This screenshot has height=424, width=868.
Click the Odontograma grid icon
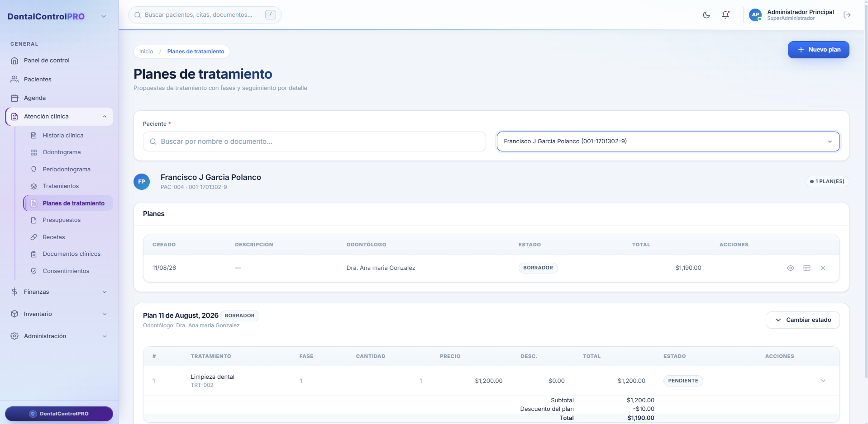33,152
